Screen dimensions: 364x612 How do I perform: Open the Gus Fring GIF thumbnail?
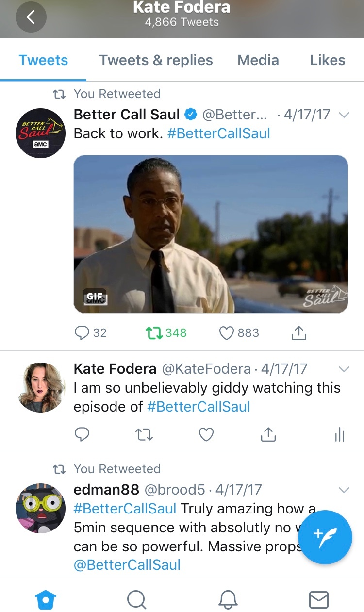point(211,234)
